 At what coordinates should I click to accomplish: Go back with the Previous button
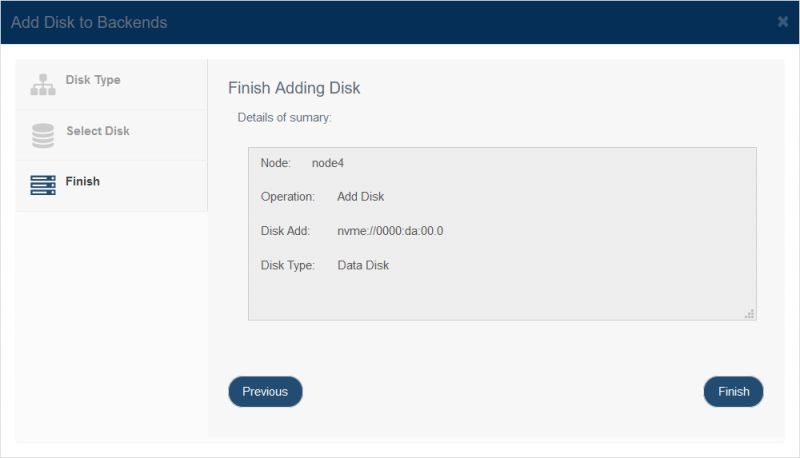pos(265,392)
